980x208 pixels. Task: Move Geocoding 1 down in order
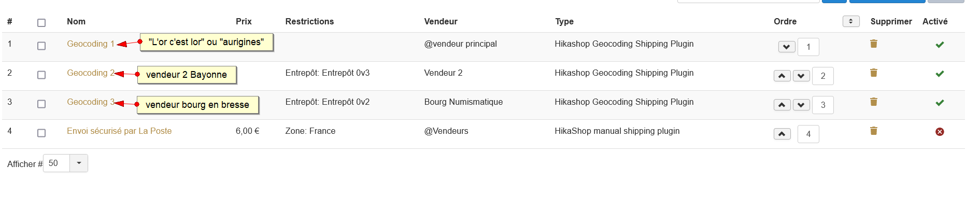point(786,47)
